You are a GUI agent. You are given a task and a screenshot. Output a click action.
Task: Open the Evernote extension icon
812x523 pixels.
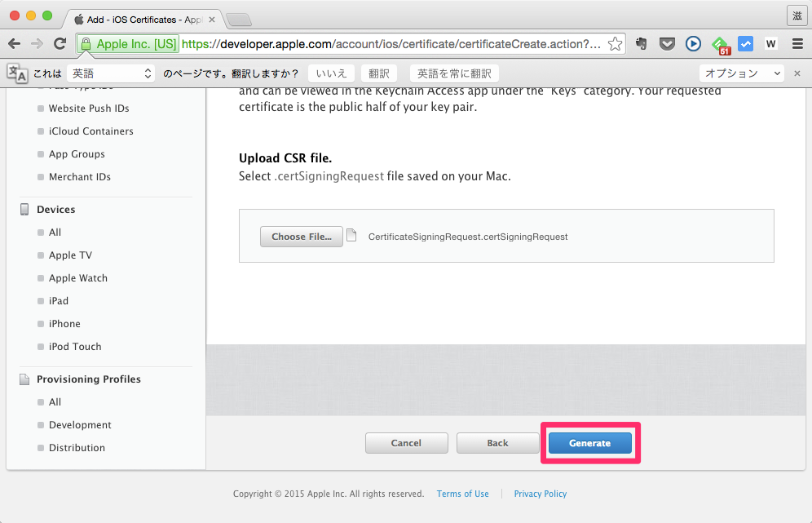642,44
